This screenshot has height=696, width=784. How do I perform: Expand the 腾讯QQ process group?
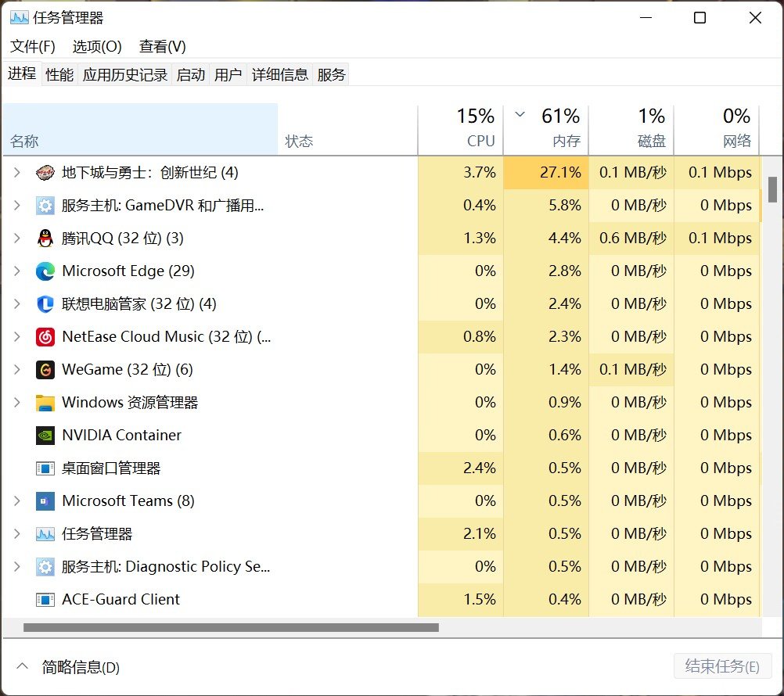click(17, 239)
